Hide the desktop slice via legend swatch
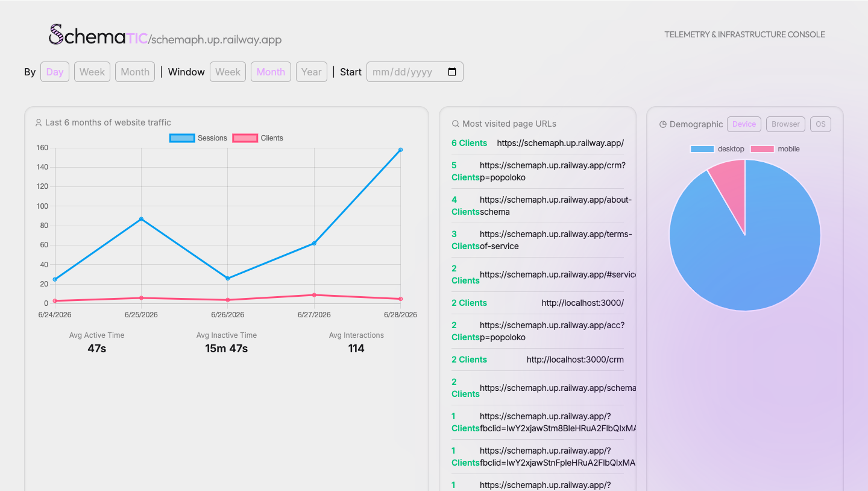This screenshot has height=491, width=868. pyautogui.click(x=702, y=149)
